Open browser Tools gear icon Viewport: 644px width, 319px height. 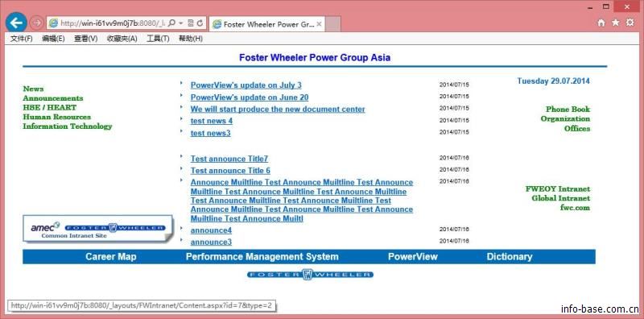point(630,23)
